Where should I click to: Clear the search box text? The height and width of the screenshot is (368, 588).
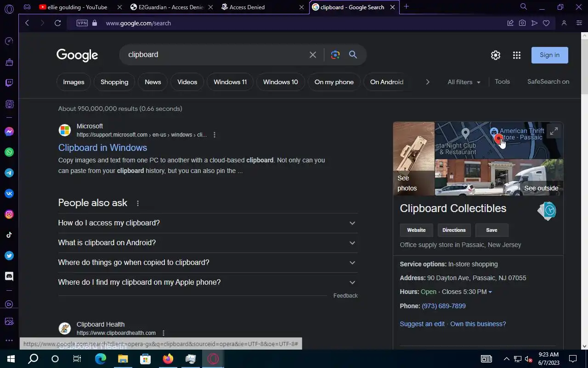(313, 55)
